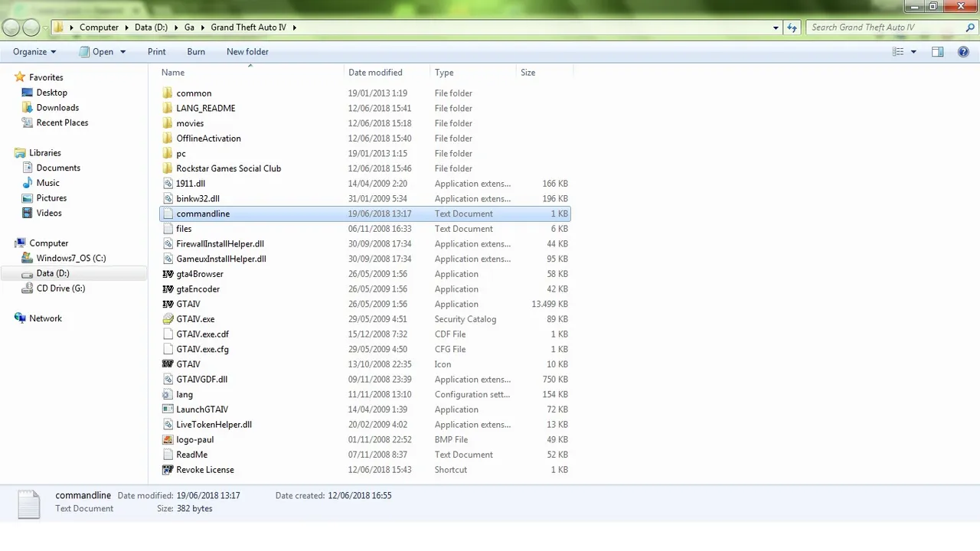Expand the arrow after Grand Theft Auto IV
This screenshot has width=980, height=551.
pyautogui.click(x=294, y=28)
